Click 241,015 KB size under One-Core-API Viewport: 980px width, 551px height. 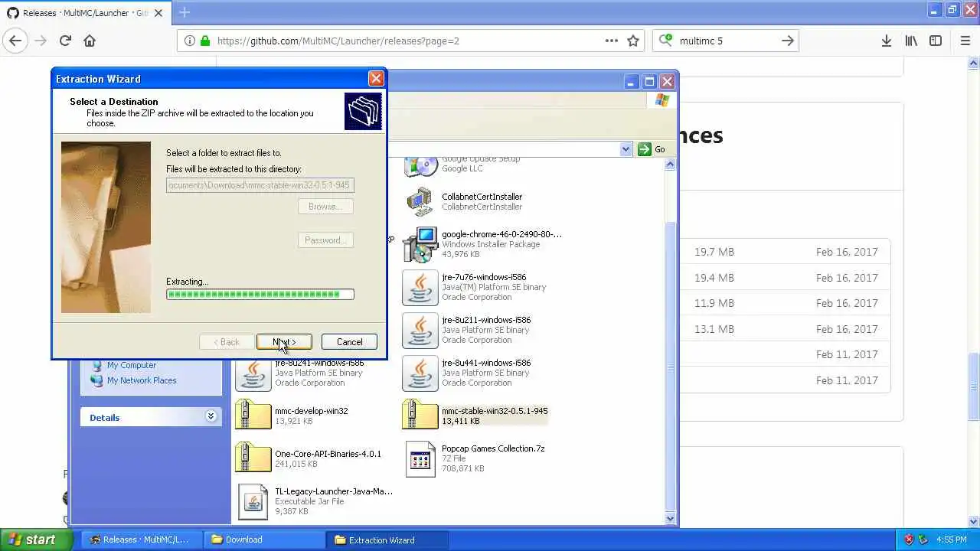point(296,464)
